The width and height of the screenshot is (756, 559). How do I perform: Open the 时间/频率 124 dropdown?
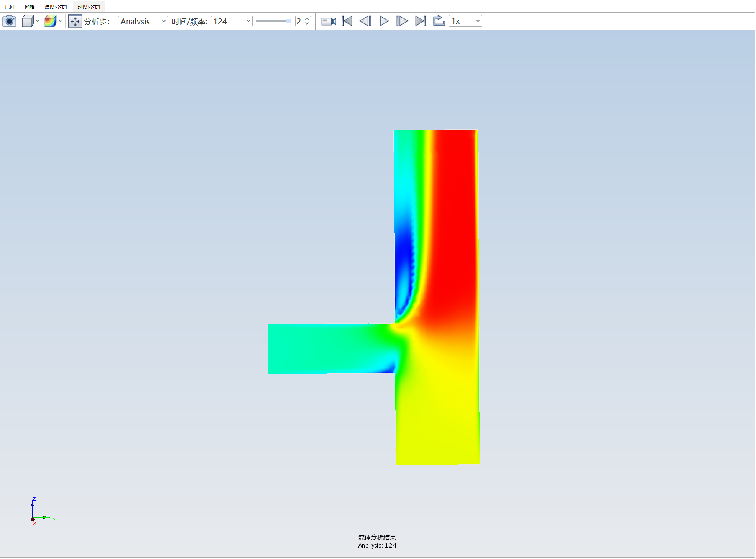232,21
